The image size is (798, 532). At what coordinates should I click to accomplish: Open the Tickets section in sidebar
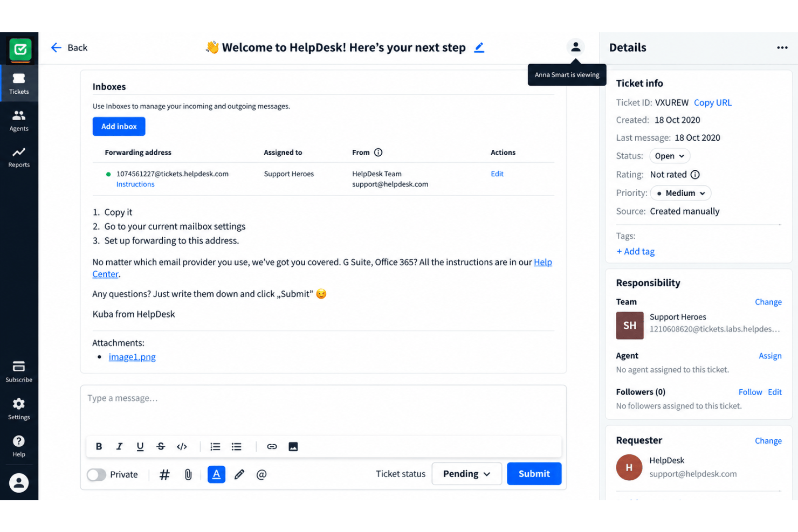pyautogui.click(x=19, y=84)
